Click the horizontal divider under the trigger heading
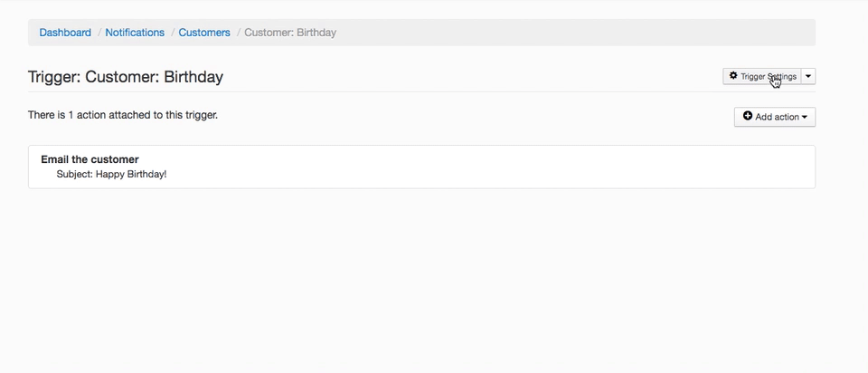 pos(362,91)
